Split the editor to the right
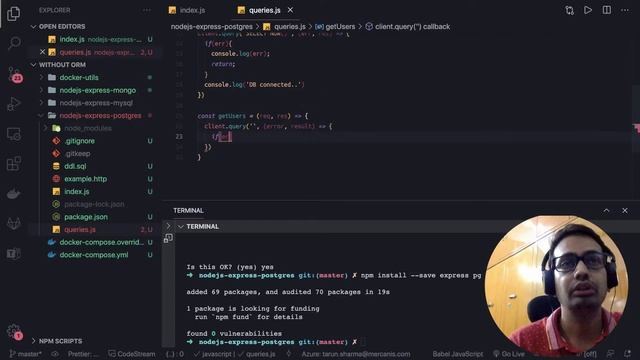The width and height of the screenshot is (640, 360). click(x=607, y=10)
